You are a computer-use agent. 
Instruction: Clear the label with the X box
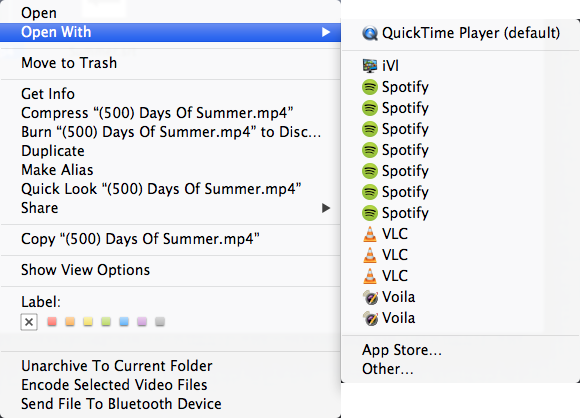pos(29,322)
